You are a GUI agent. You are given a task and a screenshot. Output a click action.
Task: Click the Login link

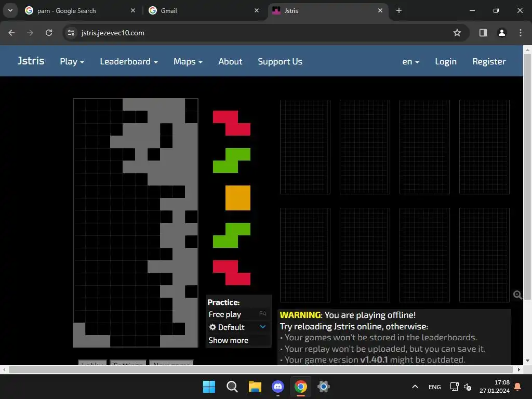tap(446, 61)
